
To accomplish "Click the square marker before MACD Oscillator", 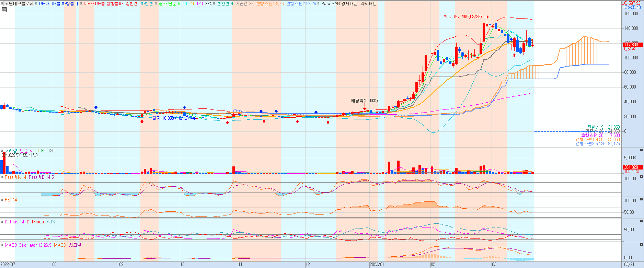I will 2,245.
